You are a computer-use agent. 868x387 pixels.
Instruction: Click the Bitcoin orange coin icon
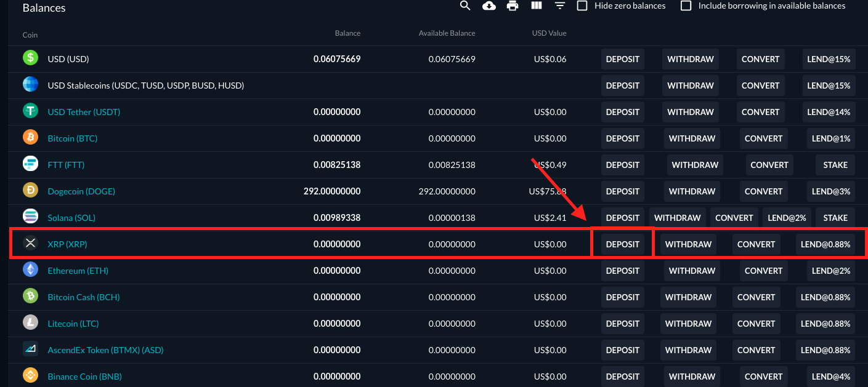click(30, 137)
